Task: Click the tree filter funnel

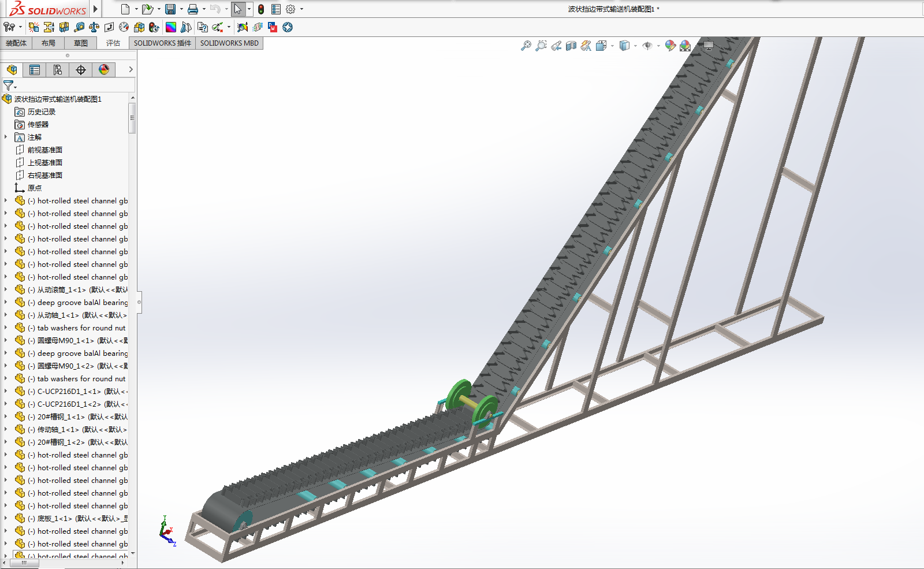Action: [x=9, y=85]
